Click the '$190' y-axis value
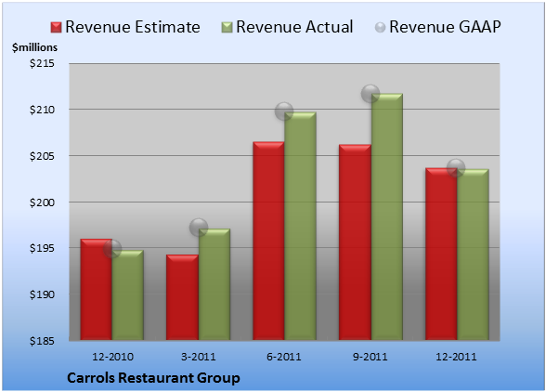The image size is (546, 392). 42,294
